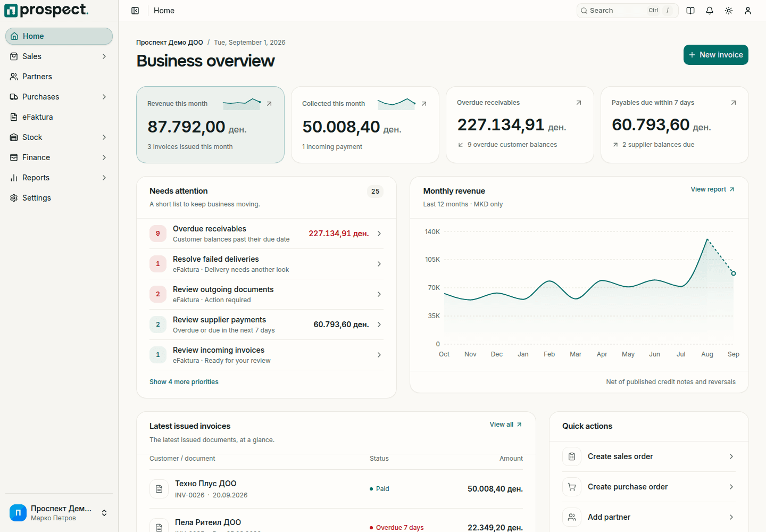The height and width of the screenshot is (532, 766).
Task: Click the Search field in the top bar
Action: click(628, 11)
